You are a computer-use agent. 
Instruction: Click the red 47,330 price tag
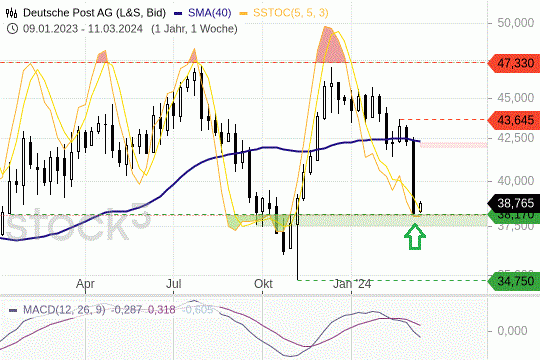(514, 63)
